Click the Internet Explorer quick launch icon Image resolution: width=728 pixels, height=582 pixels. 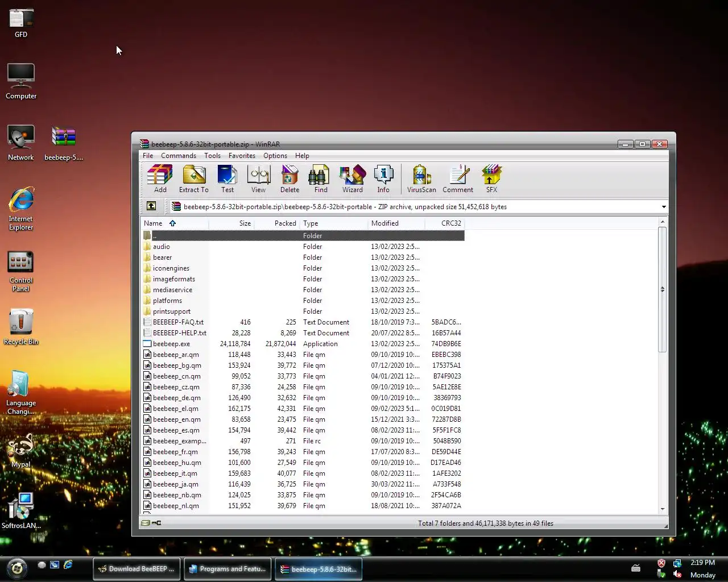[x=68, y=564]
